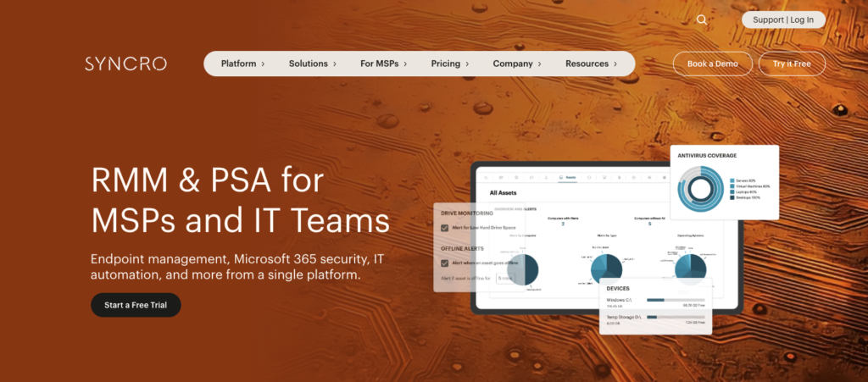Click the Antivirus Coverage donut chart
Image resolution: width=868 pixels, height=382 pixels.
click(701, 189)
